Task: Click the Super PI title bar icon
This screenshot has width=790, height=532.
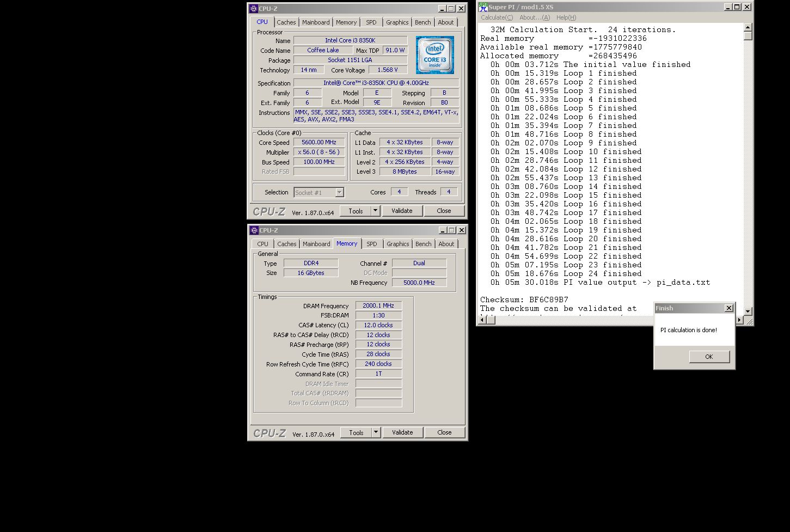Action: coord(482,7)
